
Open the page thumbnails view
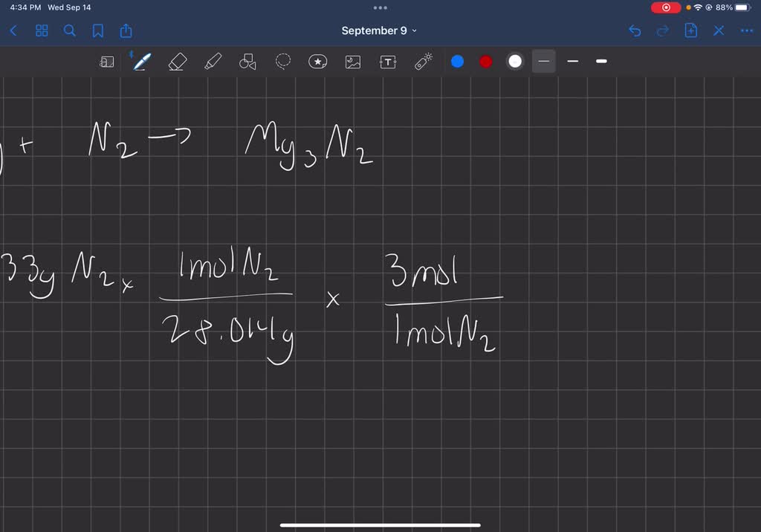42,31
